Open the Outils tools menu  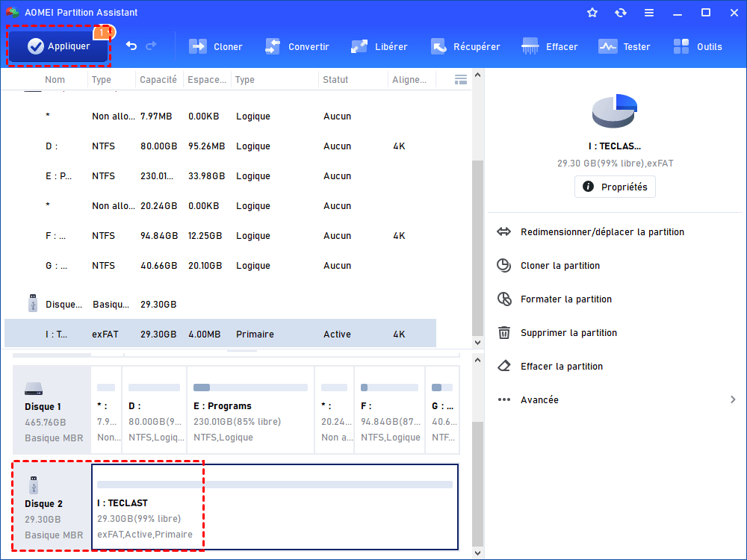tap(698, 46)
